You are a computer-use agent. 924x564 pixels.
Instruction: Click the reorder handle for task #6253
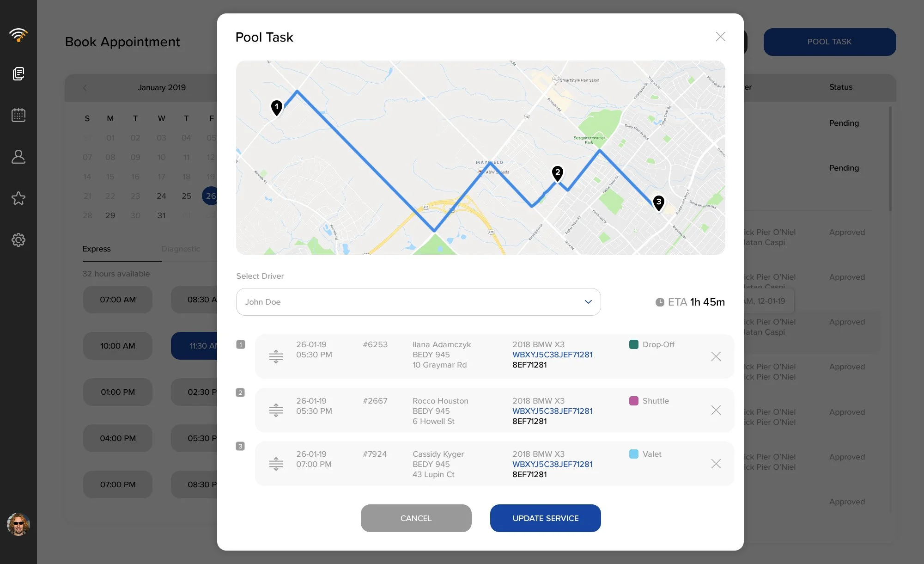pyautogui.click(x=276, y=356)
